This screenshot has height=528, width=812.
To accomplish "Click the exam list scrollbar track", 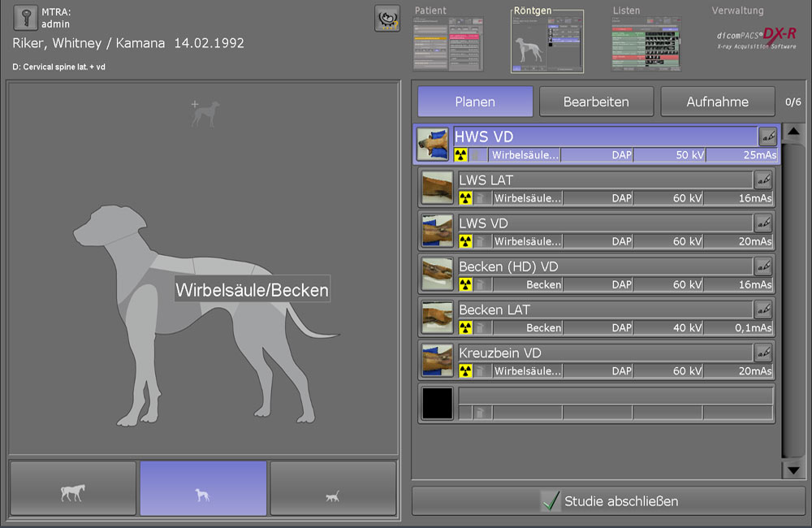I will tap(793, 301).
